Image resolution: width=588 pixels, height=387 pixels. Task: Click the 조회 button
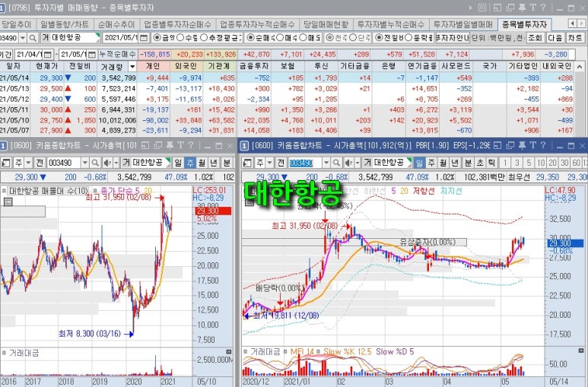tap(535, 38)
